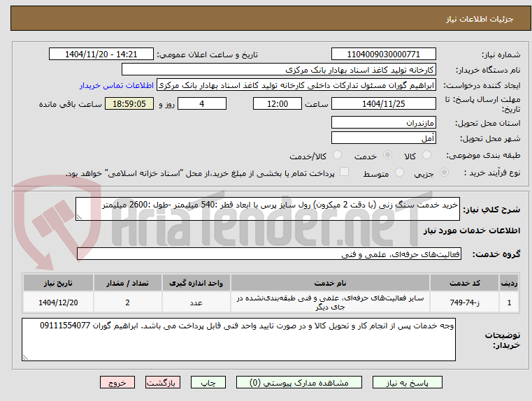The width and height of the screenshot is (532, 401).
Task: Click the ایجاد کننده درخواست field
Action: (x=296, y=85)
